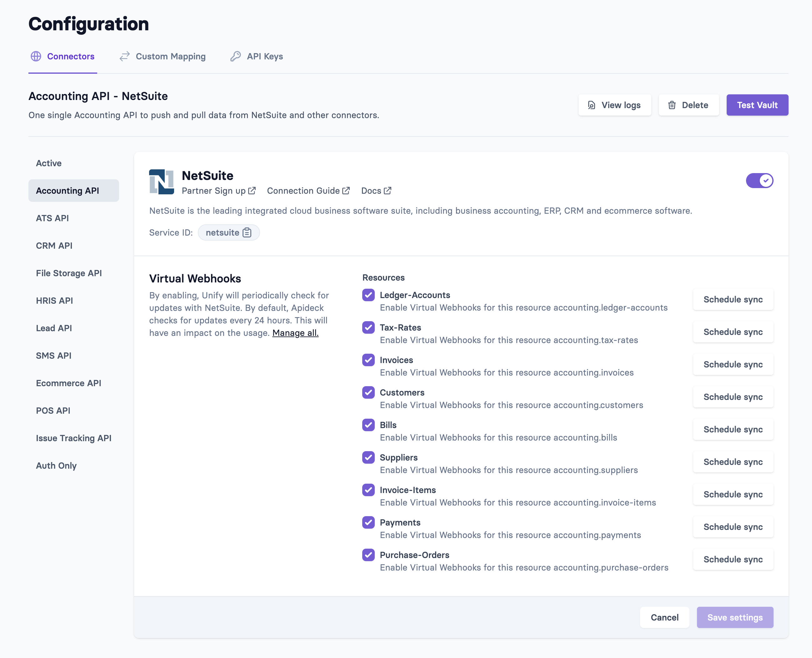Open the Manage all link
This screenshot has width=812, height=658.
click(295, 333)
